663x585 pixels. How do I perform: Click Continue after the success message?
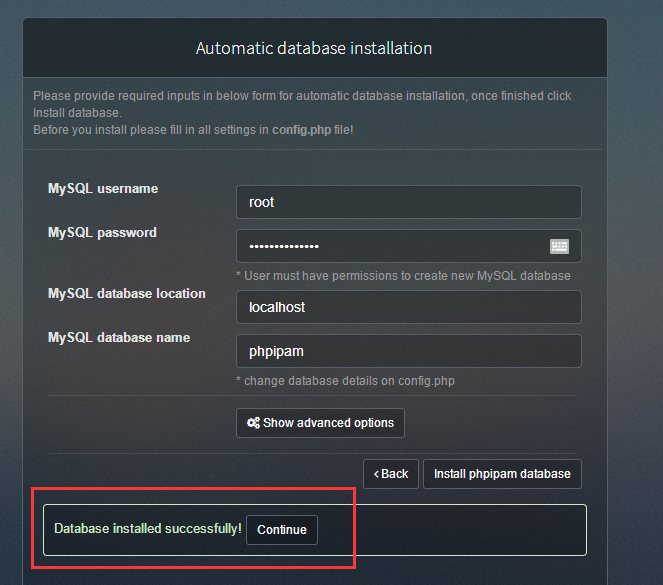pyautogui.click(x=282, y=530)
